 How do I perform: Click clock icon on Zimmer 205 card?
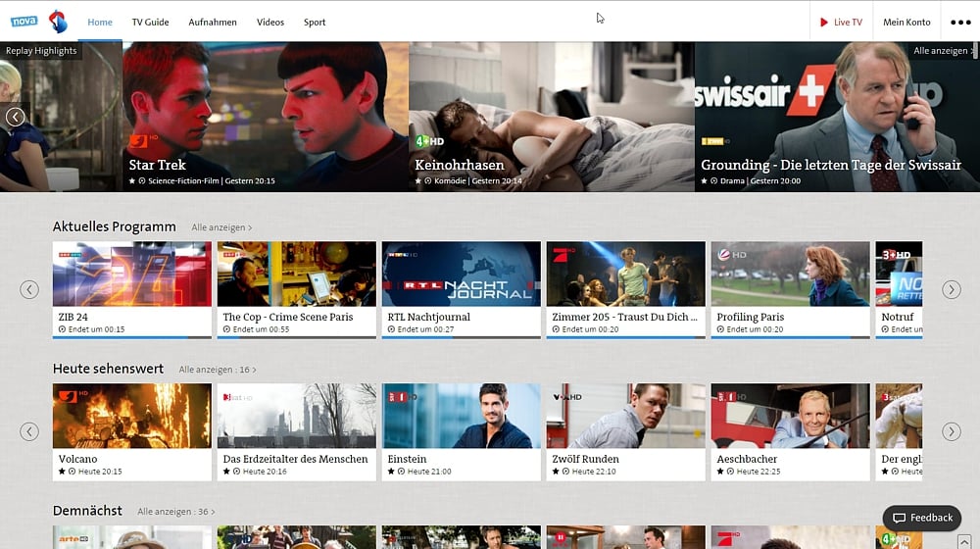556,329
